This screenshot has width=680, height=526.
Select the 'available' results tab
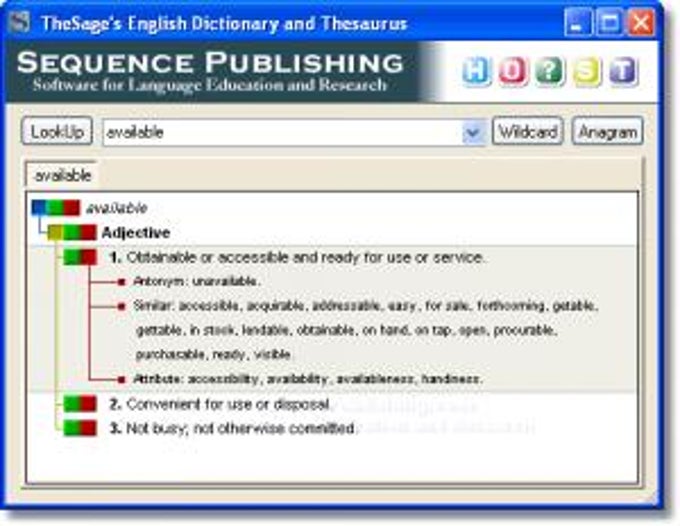pos(63,176)
